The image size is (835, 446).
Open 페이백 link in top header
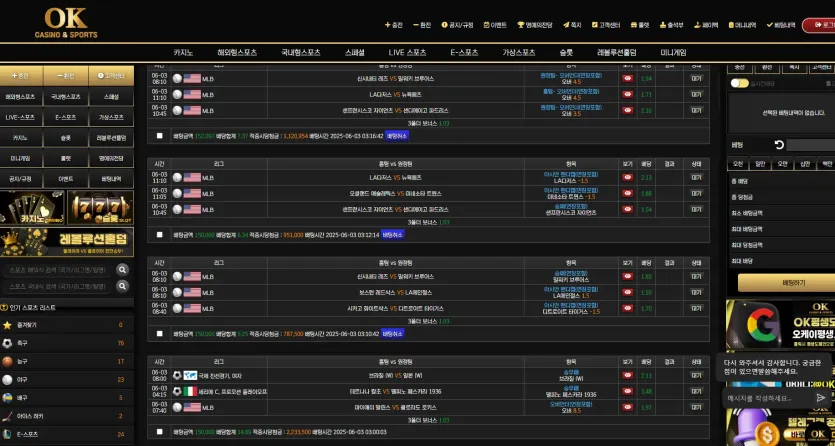(706, 25)
